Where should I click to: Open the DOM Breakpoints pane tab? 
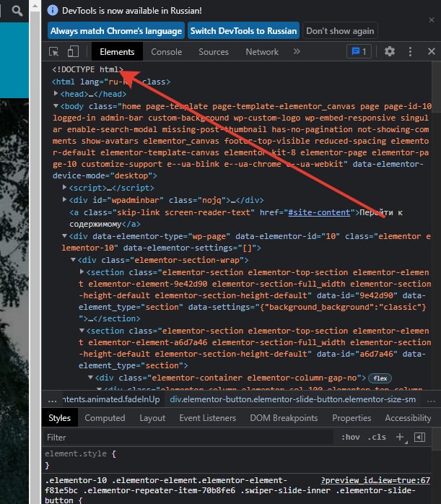pyautogui.click(x=284, y=418)
